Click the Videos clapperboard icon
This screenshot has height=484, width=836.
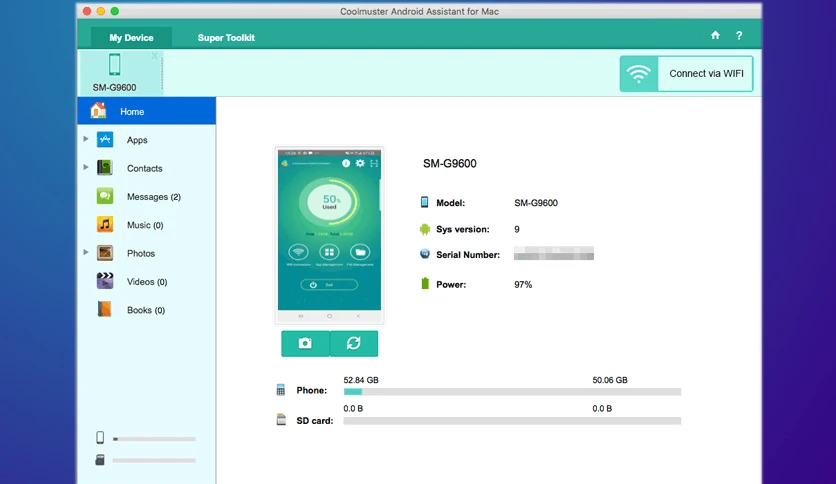point(104,281)
